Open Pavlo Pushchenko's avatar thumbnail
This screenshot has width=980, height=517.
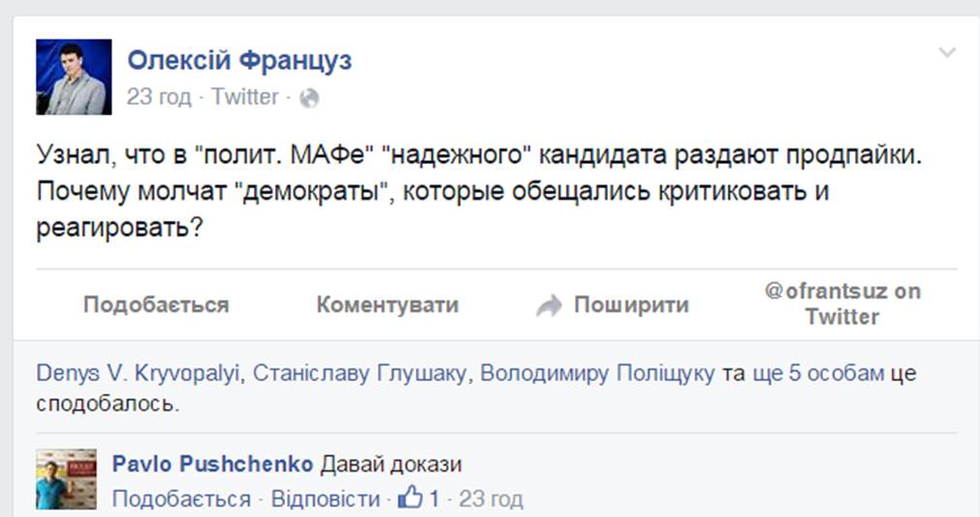pyautogui.click(x=66, y=479)
